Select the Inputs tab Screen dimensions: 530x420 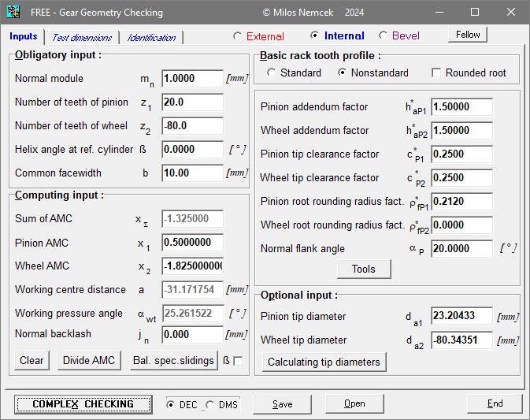point(24,36)
